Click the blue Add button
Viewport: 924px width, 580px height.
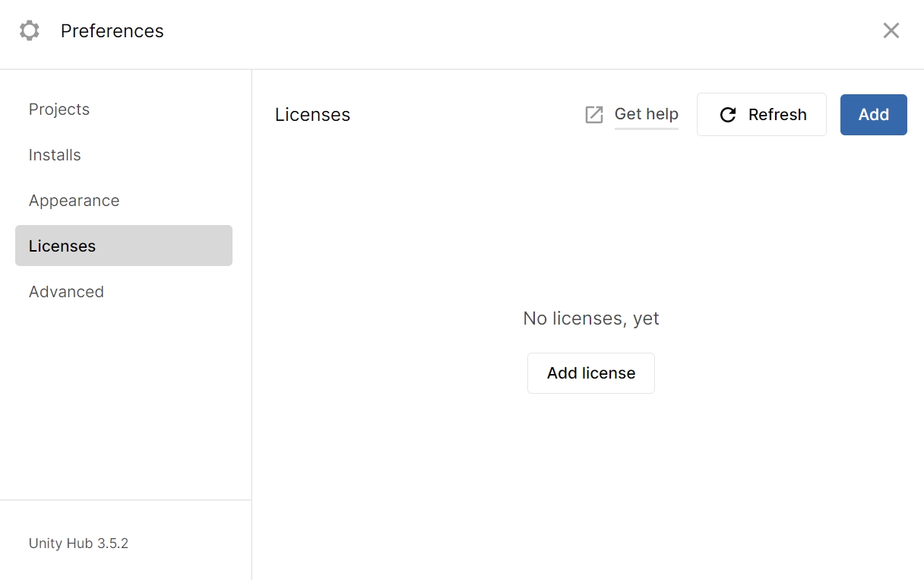(874, 115)
